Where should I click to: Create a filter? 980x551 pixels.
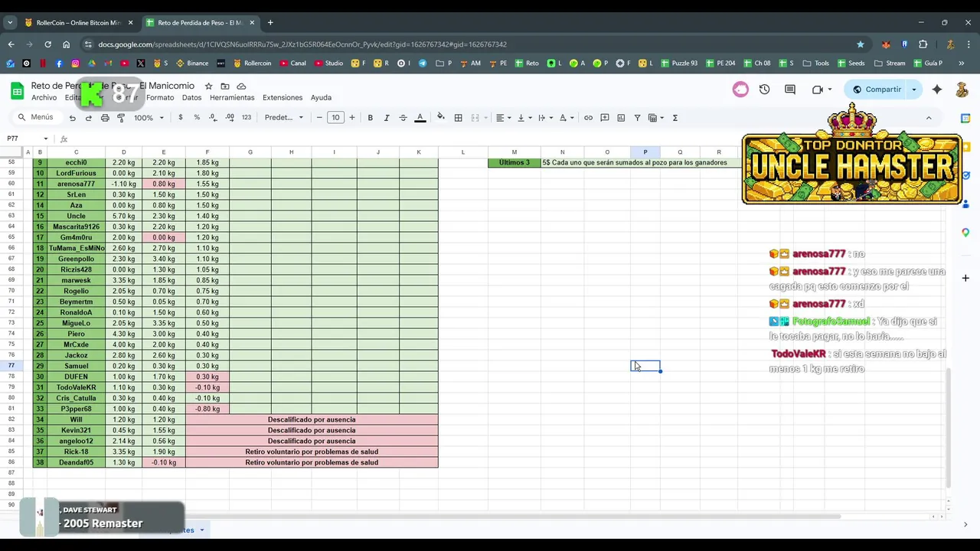637,118
